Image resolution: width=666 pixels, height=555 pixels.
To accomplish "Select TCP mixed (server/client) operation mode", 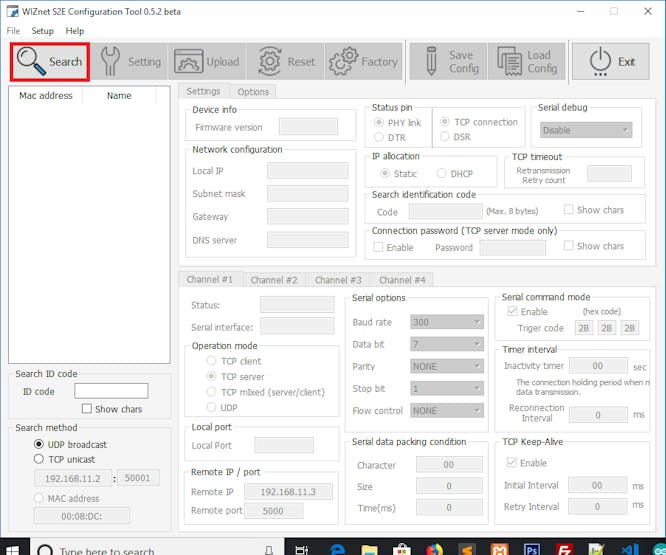I will [211, 392].
